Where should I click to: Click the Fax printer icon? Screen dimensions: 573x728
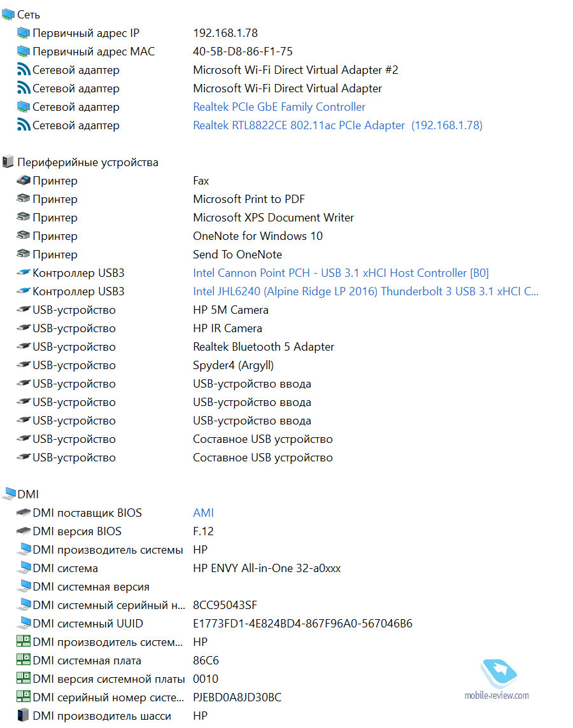point(23,181)
